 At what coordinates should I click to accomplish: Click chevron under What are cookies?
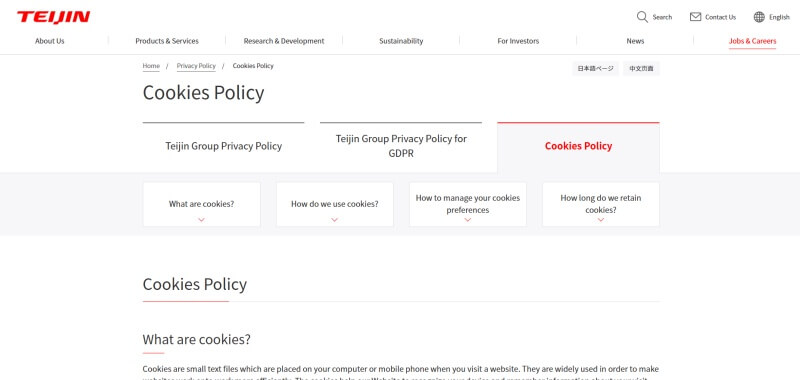pos(202,220)
